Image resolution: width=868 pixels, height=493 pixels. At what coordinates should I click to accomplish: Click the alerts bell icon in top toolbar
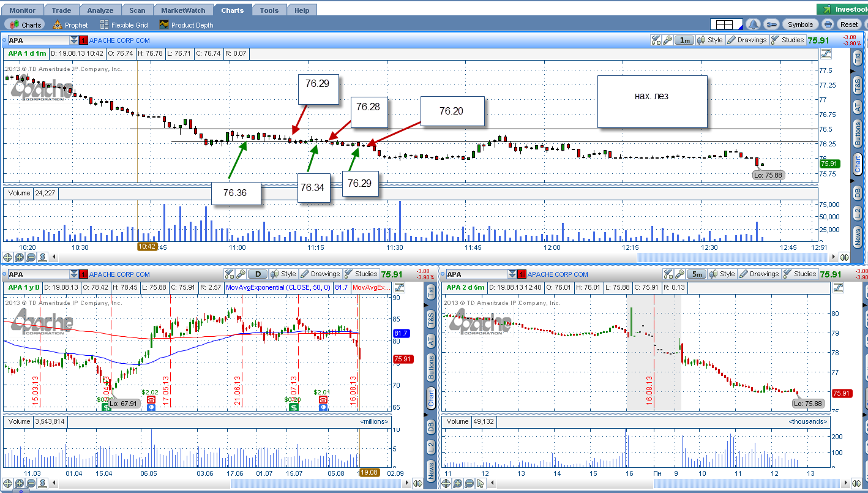pyautogui.click(x=753, y=24)
